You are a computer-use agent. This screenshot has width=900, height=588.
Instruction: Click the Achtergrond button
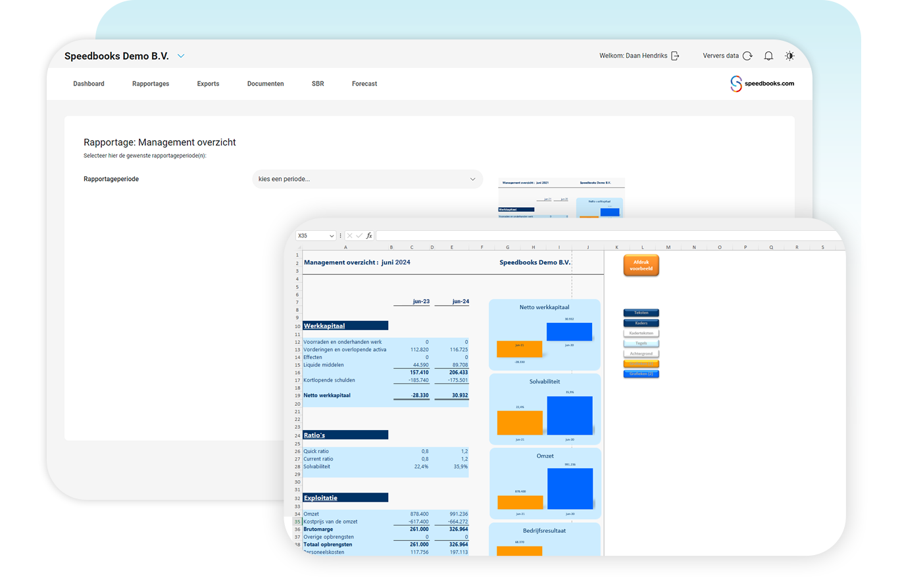coord(641,354)
